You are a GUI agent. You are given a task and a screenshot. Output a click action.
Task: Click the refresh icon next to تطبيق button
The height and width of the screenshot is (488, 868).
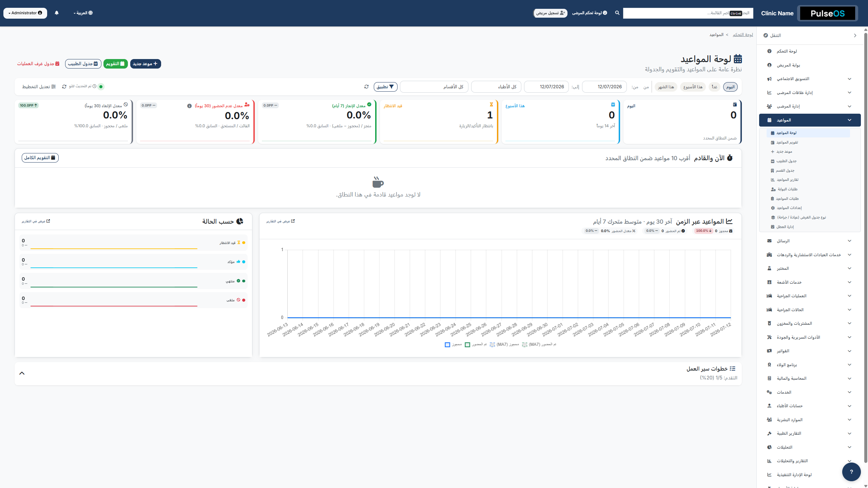click(x=366, y=87)
